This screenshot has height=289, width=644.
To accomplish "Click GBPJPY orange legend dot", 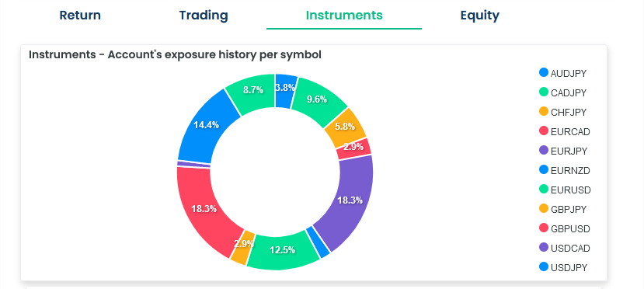I will [544, 209].
